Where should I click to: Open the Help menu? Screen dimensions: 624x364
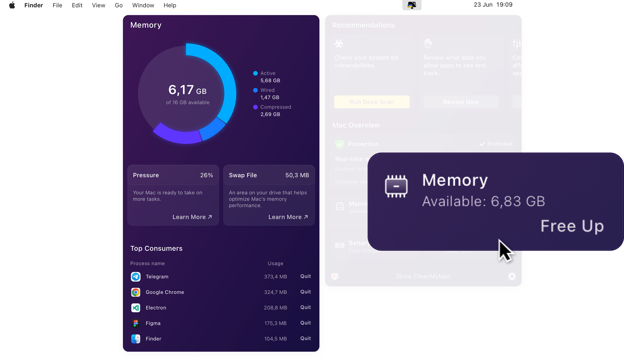click(x=170, y=5)
